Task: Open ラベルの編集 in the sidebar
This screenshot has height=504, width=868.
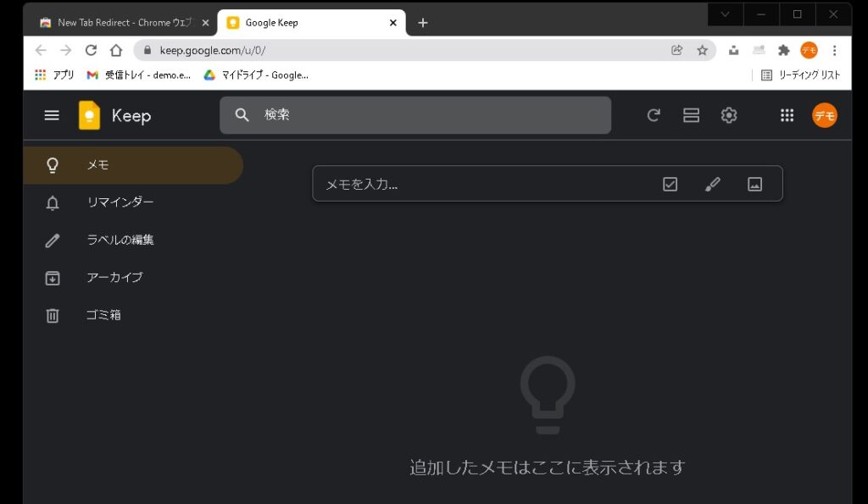Action: point(120,240)
